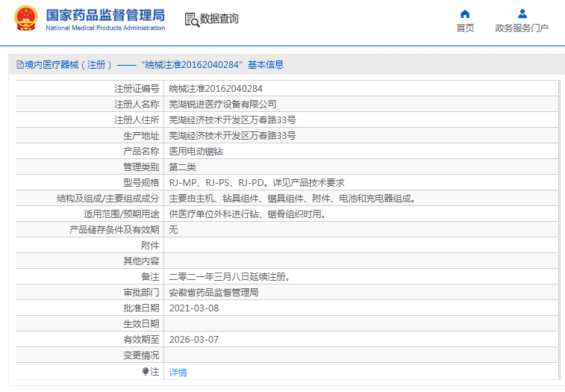Screen dimensions: 565x392
Task: Click the 生效日期 label
Action: pyautogui.click(x=141, y=324)
